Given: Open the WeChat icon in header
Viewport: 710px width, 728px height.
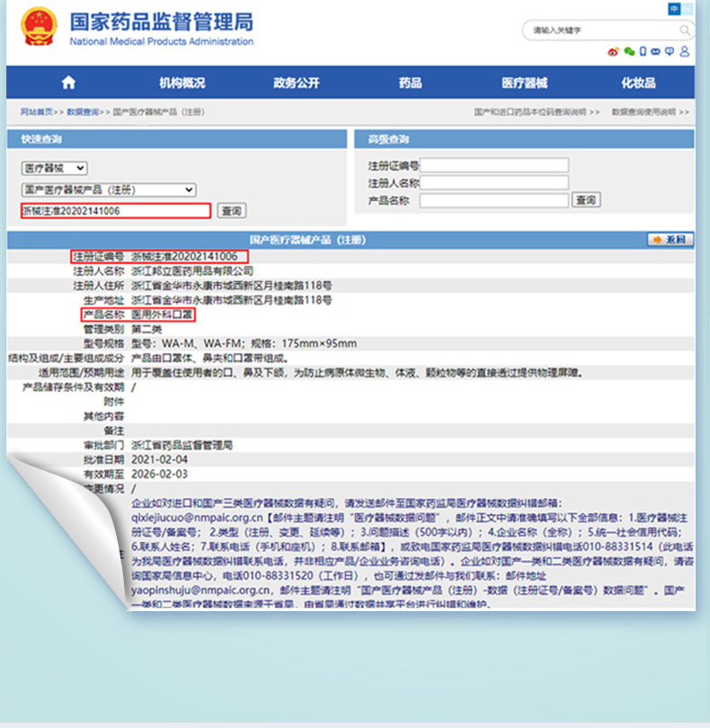Looking at the screenshot, I should [x=629, y=51].
